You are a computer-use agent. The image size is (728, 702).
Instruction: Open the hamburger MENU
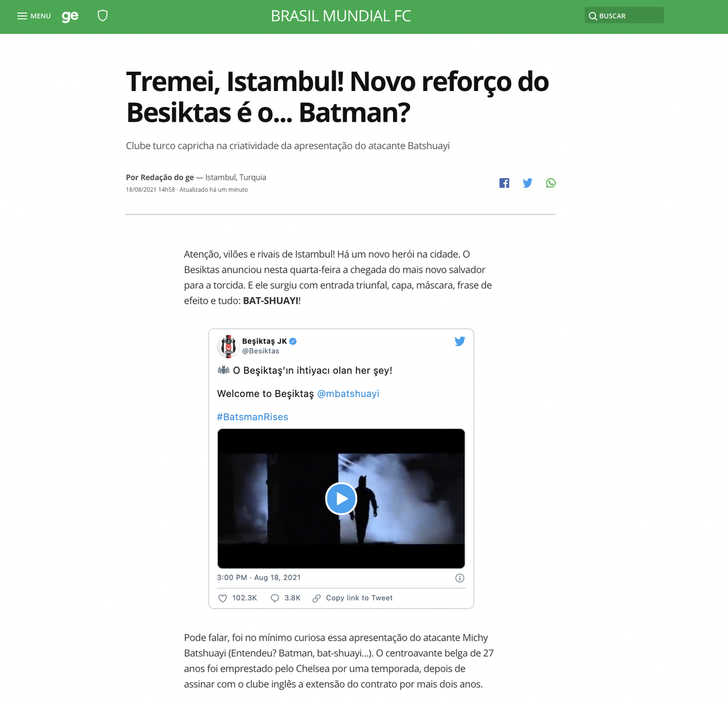tap(34, 16)
